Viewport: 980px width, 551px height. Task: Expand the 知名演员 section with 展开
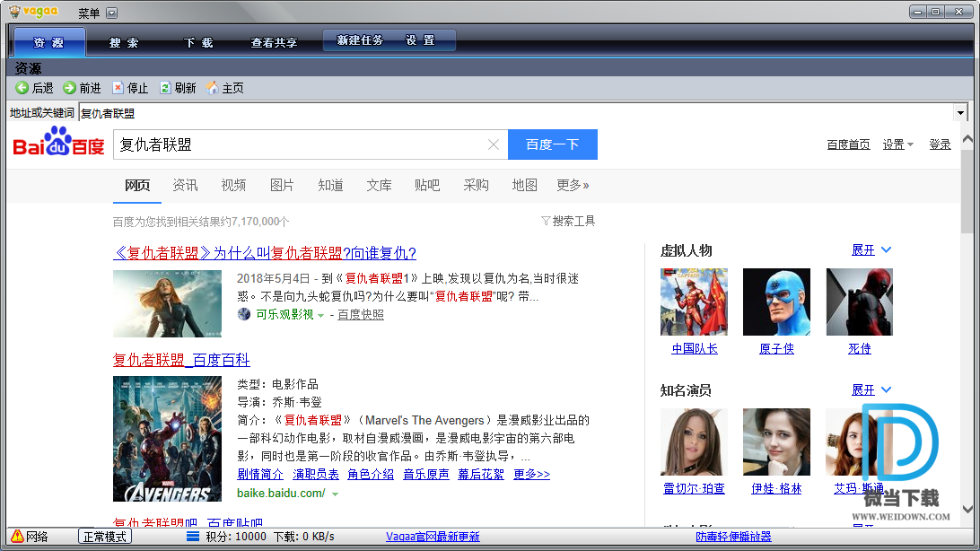pyautogui.click(x=871, y=389)
